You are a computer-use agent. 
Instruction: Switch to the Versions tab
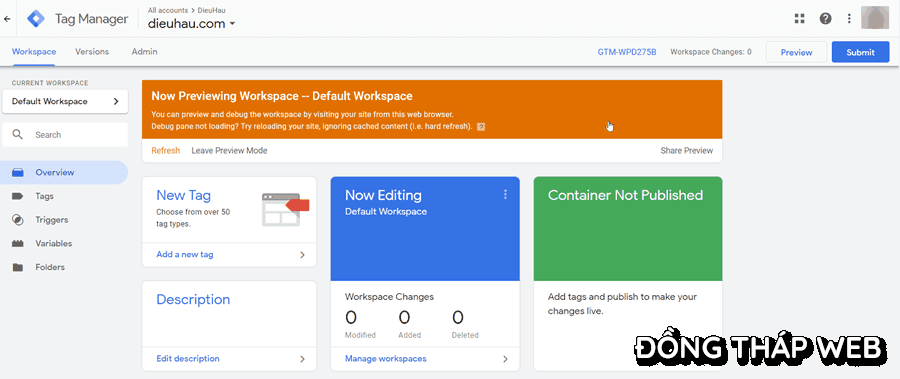click(92, 52)
